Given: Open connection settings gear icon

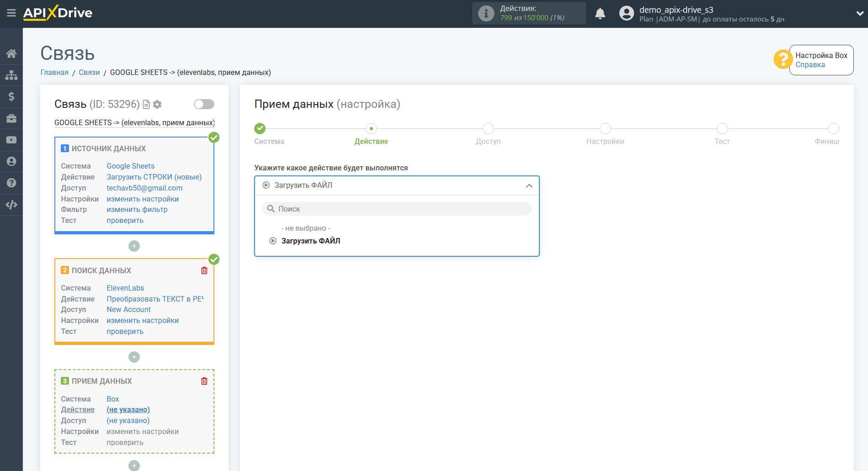Looking at the screenshot, I should 157,105.
